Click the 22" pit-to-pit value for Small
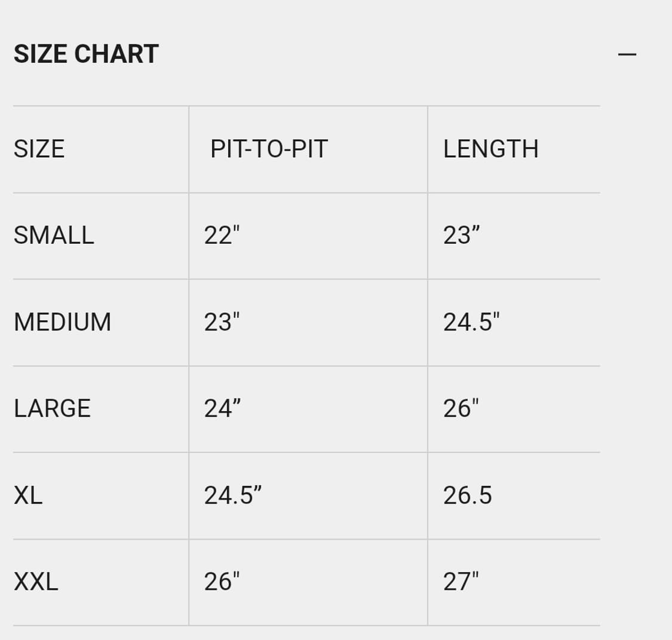 click(222, 235)
